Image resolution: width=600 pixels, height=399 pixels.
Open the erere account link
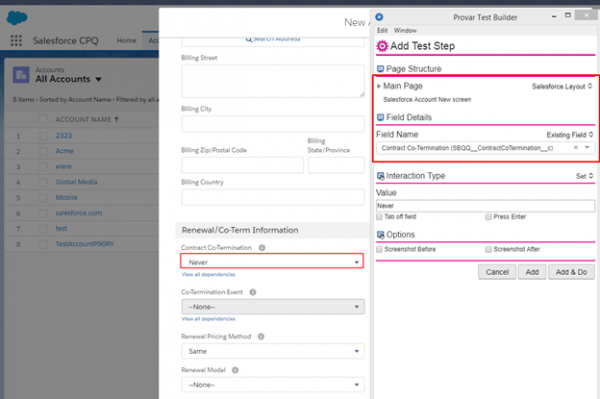[x=64, y=167]
